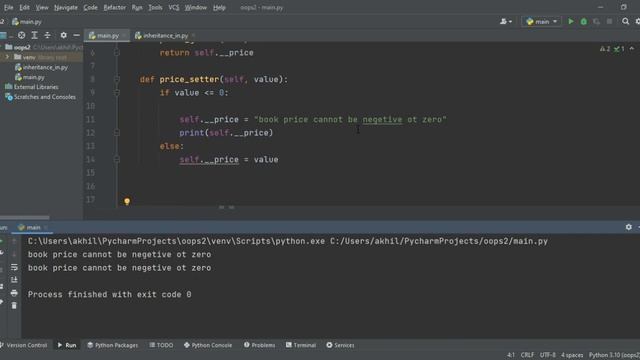Fold the if block on line 9
Screen dimensions: 640x360
pyautogui.click(x=117, y=93)
